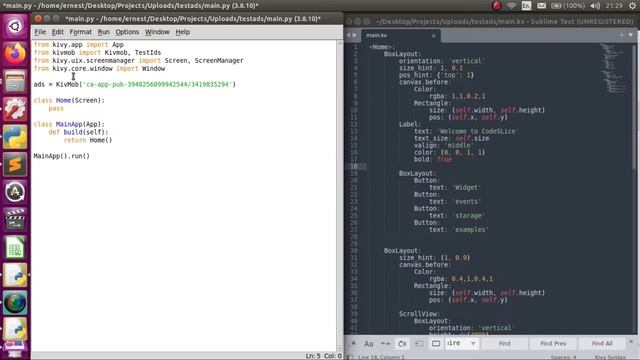The height and width of the screenshot is (360, 640).
Task: Click the Find All button
Action: (602, 344)
